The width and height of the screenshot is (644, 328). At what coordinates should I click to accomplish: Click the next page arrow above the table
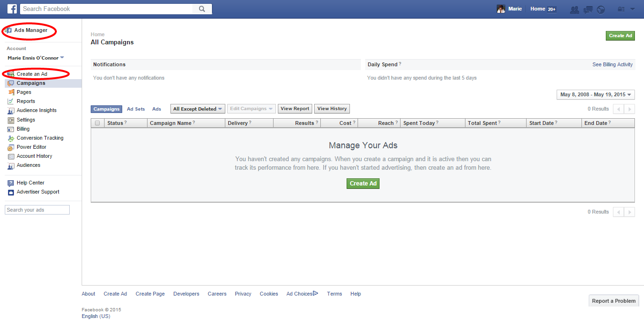point(629,109)
